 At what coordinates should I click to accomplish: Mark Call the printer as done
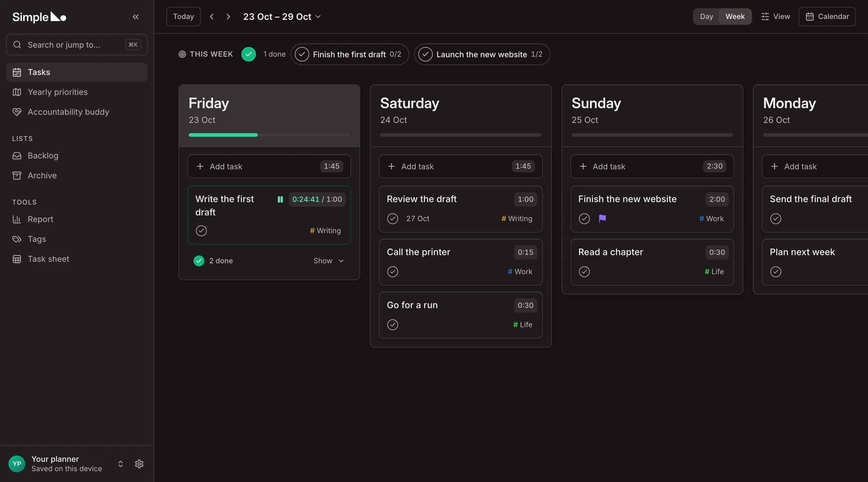tap(392, 271)
